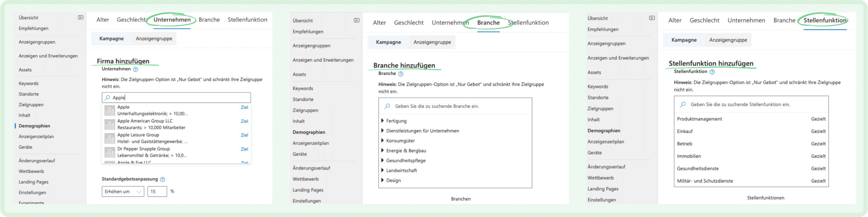This screenshot has width=868, height=217.
Task: Click Ziel link for the Apple company
Action: [x=244, y=107]
